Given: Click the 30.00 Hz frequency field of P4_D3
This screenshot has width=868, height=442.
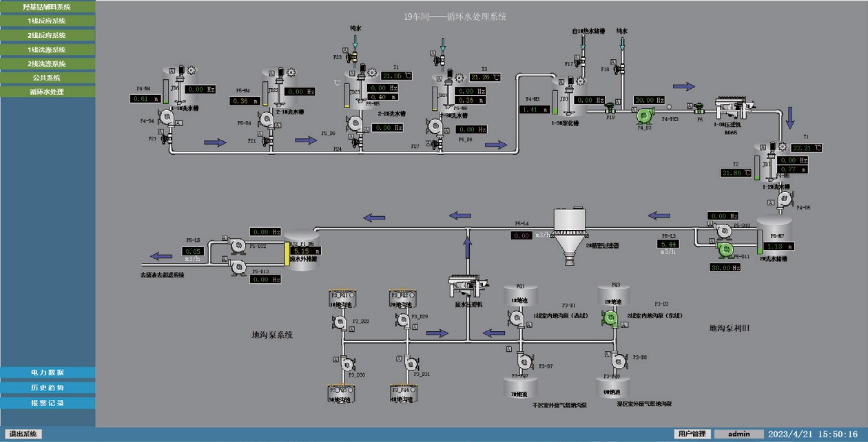Looking at the screenshot, I should coord(648,100).
